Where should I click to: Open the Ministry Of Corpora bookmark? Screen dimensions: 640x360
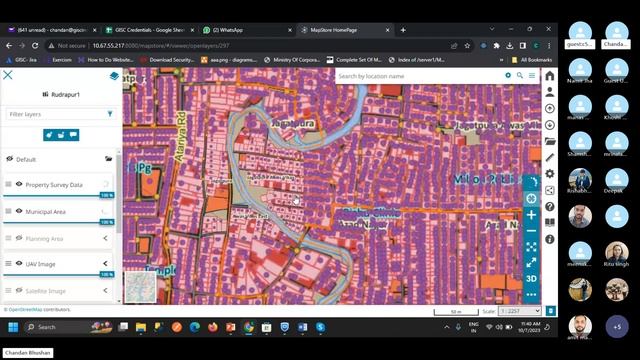(292, 60)
